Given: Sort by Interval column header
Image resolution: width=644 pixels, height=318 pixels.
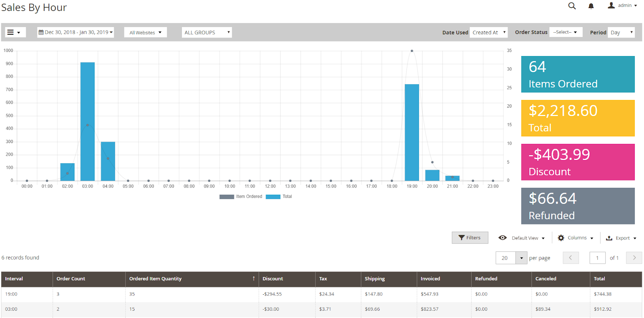Looking at the screenshot, I should click(14, 279).
